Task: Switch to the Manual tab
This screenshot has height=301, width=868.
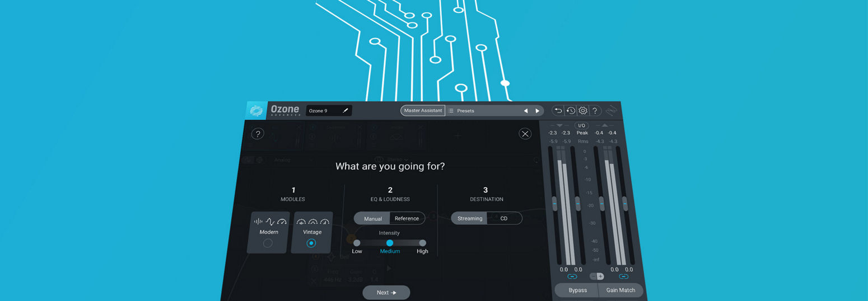Action: click(373, 219)
